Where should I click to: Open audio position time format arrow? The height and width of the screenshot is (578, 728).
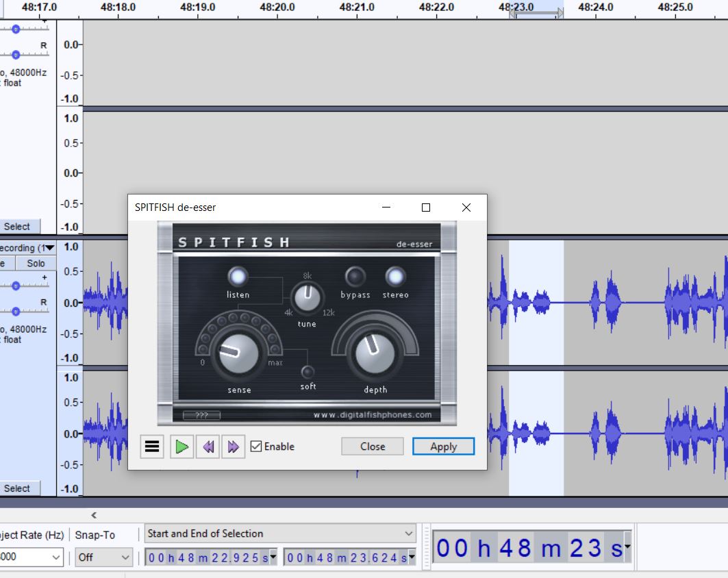pyautogui.click(x=627, y=547)
